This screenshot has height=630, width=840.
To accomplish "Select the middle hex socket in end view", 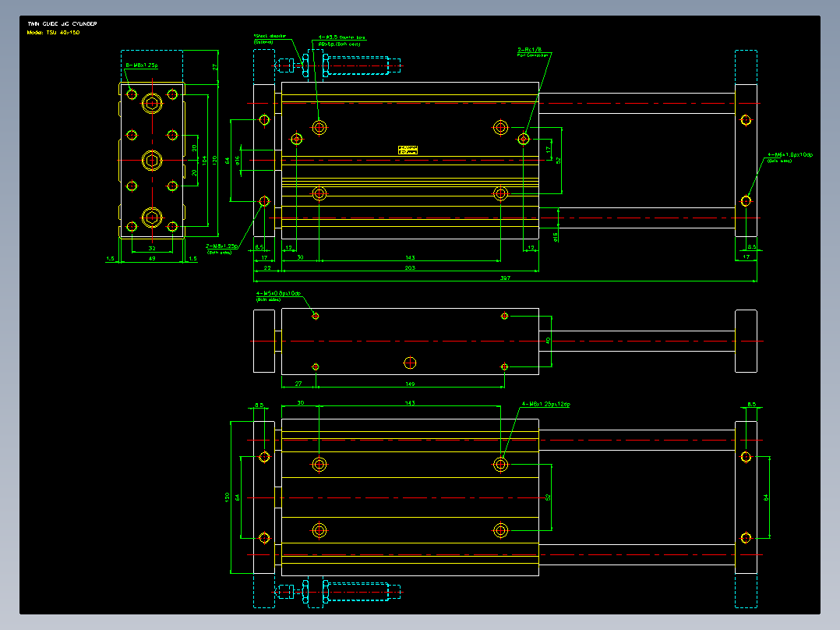I will [152, 160].
